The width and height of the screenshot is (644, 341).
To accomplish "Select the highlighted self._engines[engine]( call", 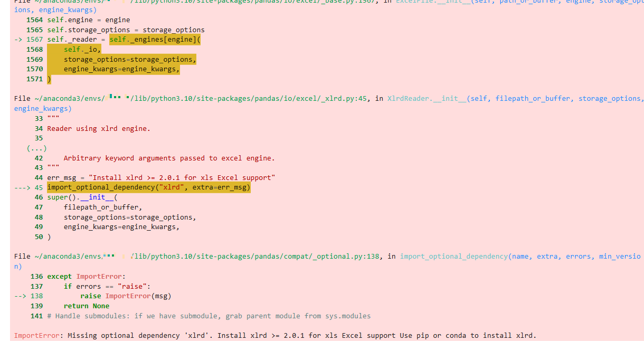I will (154, 39).
